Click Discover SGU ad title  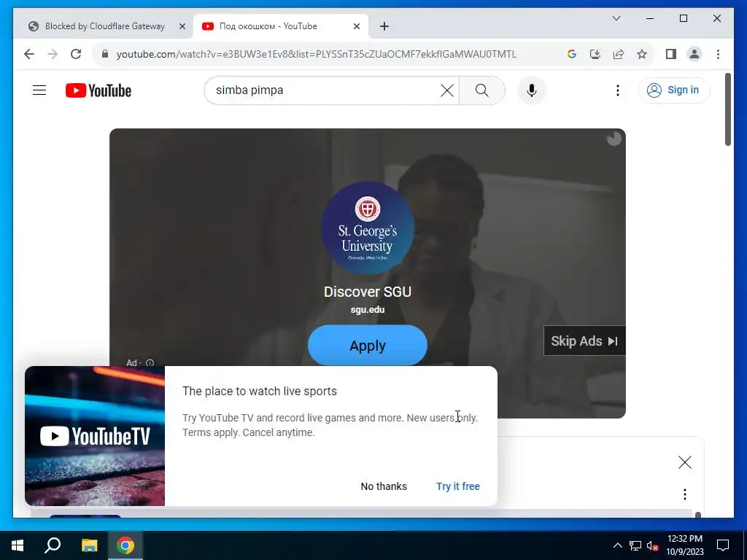[x=368, y=292]
